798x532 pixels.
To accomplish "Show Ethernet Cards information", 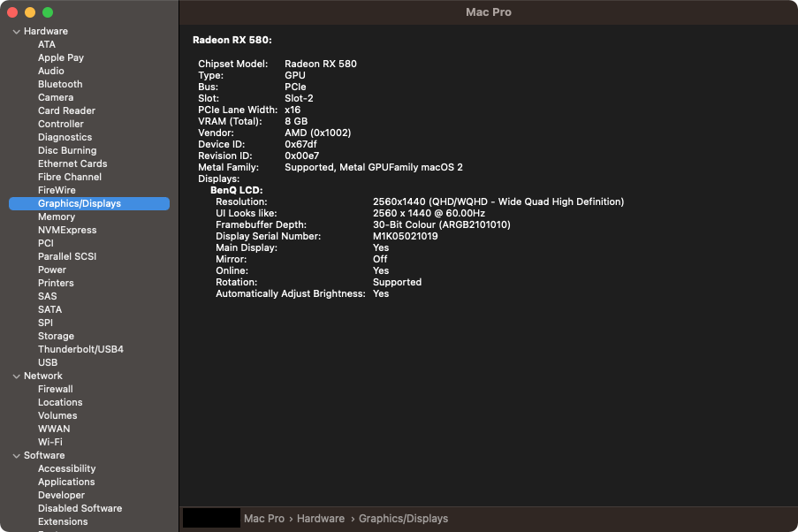I will click(72, 163).
